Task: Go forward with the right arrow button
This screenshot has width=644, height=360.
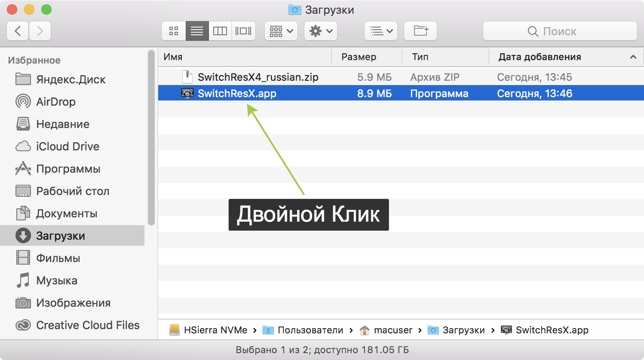Action: pos(40,31)
